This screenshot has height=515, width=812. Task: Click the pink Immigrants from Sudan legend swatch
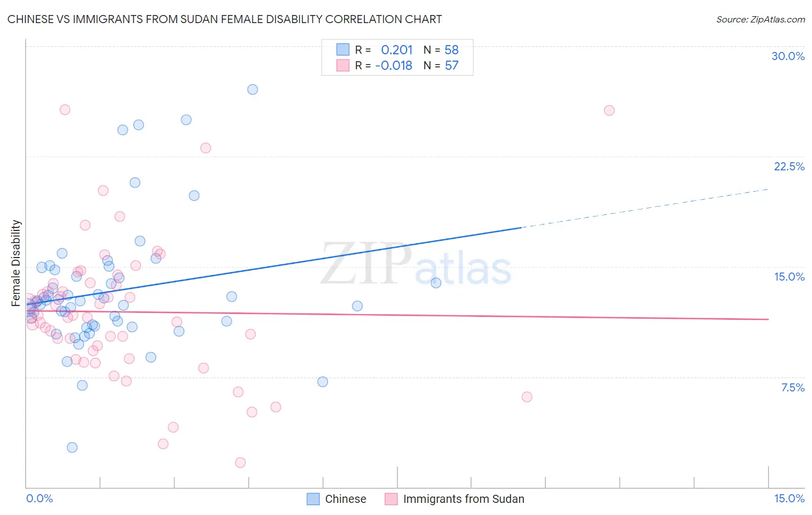click(391, 499)
